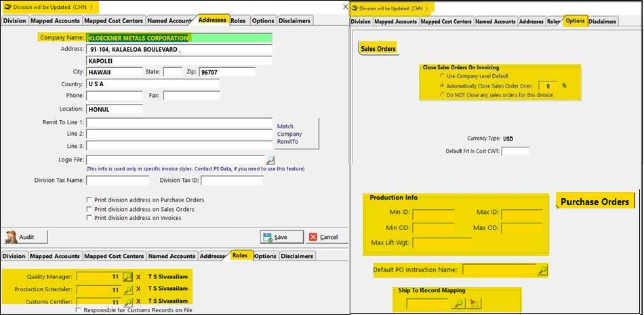Click the Company Name field

pyautogui.click(x=180, y=38)
